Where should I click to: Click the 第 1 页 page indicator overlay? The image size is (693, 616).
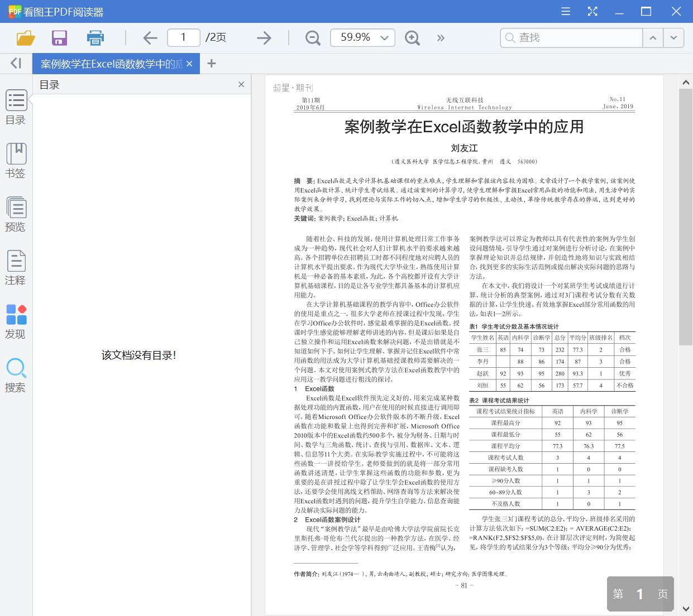pos(640,594)
